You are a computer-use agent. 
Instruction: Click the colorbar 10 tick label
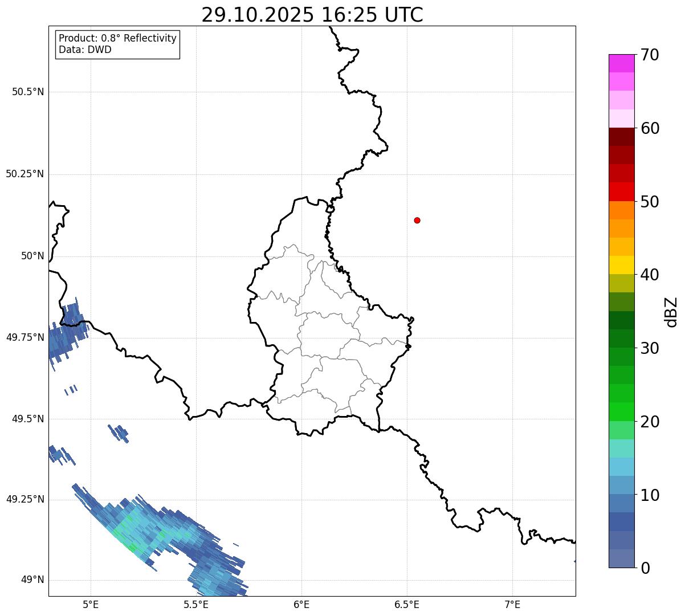pos(650,495)
